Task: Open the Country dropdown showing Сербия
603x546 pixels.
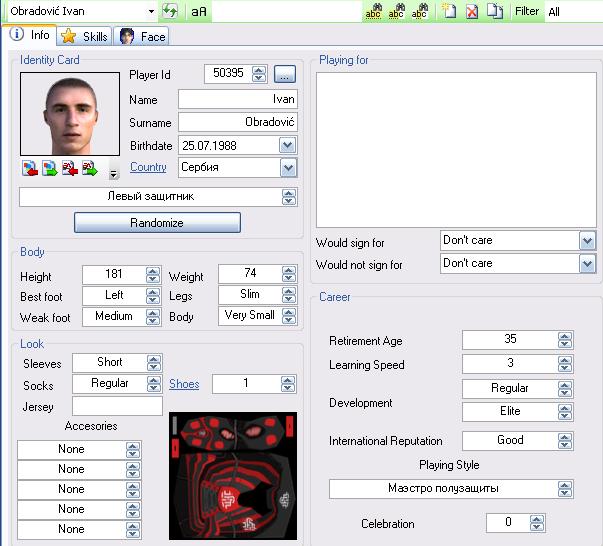Action: pos(288,167)
